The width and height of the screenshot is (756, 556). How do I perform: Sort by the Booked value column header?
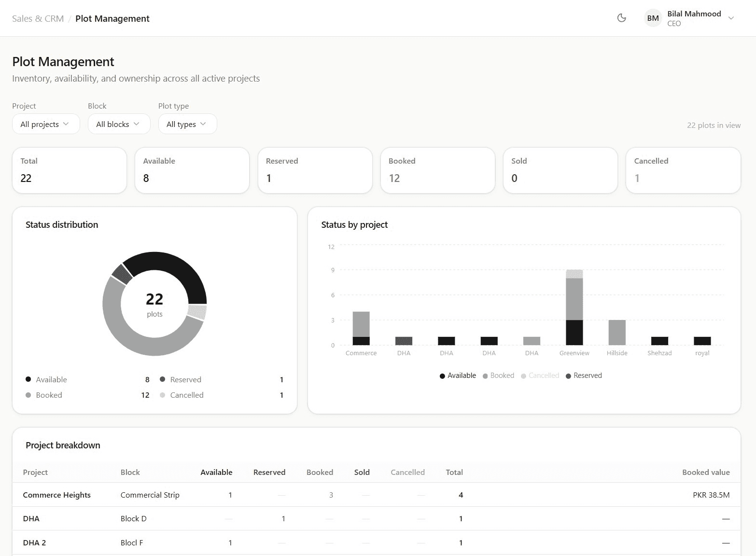[x=706, y=472]
